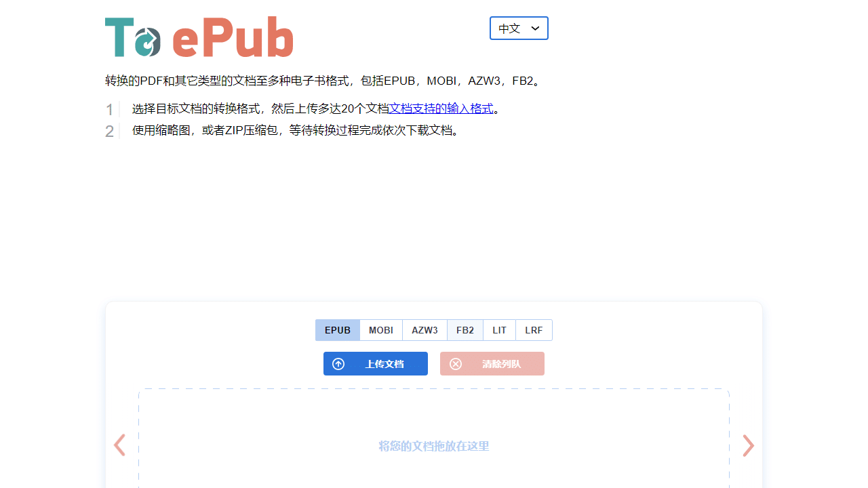Screen dimensions: 868x488
Task: Select the AZW3 format tab
Action: [425, 330]
